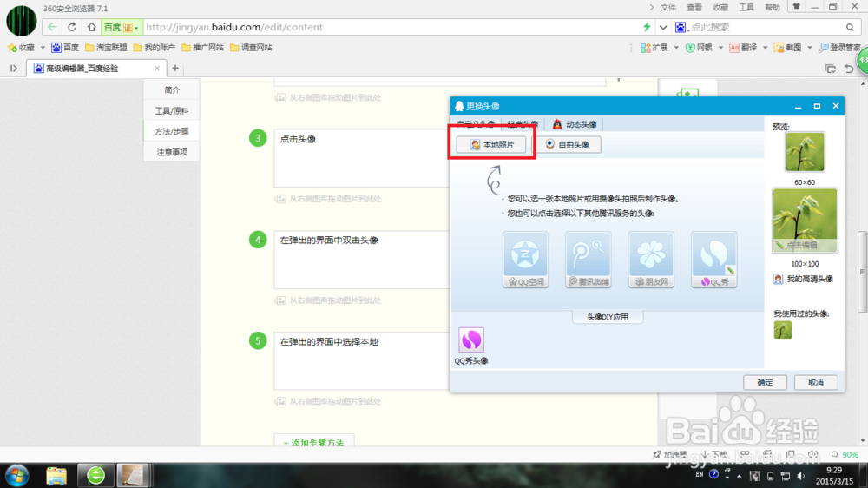Click the restore closed tab undo icon
The image size is (868, 488).
click(849, 69)
